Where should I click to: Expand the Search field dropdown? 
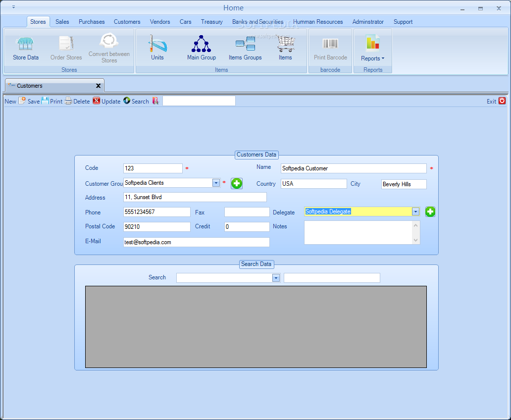click(276, 278)
